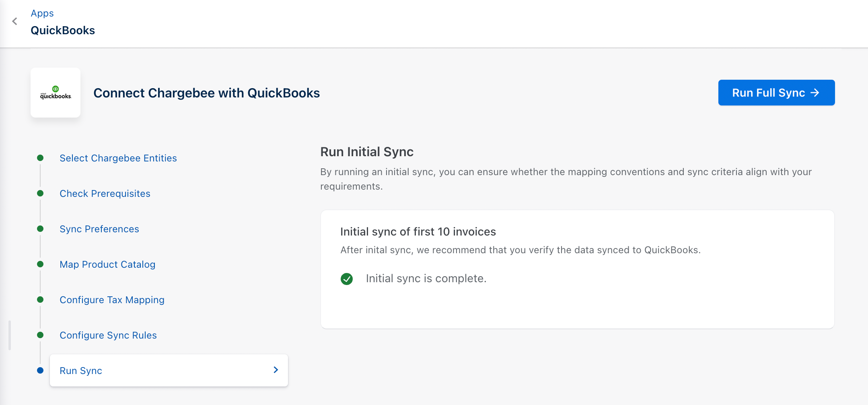Click the QuickBooks logo tile
The width and height of the screenshot is (868, 405).
coord(56,93)
